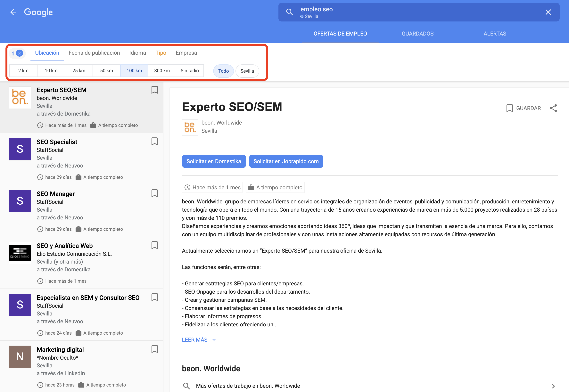Viewport: 569px width, 392px height.
Task: Set radius to 25 km
Action: click(79, 71)
